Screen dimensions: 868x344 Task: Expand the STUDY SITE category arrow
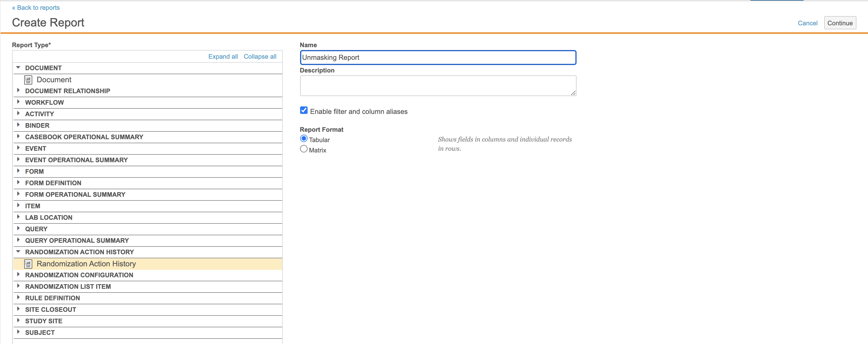[x=18, y=320]
